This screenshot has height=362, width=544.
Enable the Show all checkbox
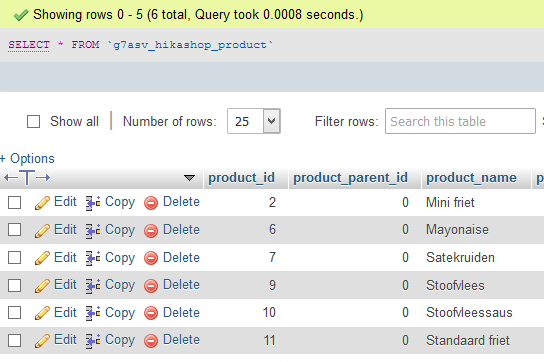coord(33,121)
